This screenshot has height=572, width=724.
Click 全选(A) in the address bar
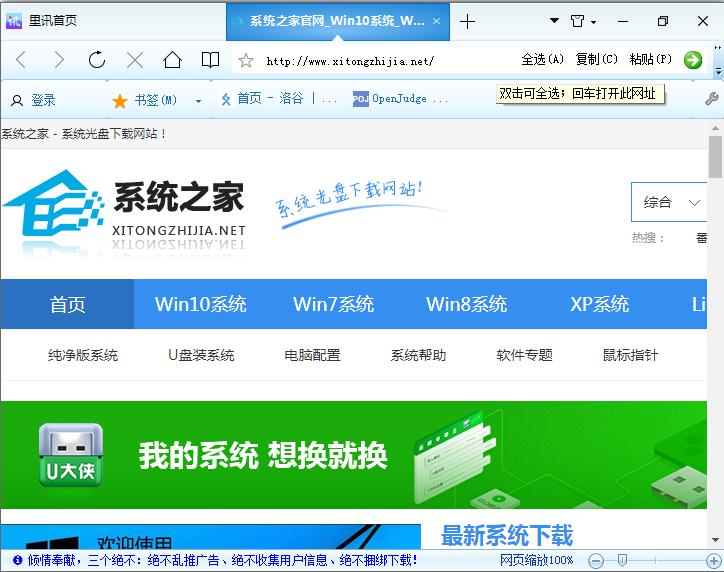pos(542,60)
